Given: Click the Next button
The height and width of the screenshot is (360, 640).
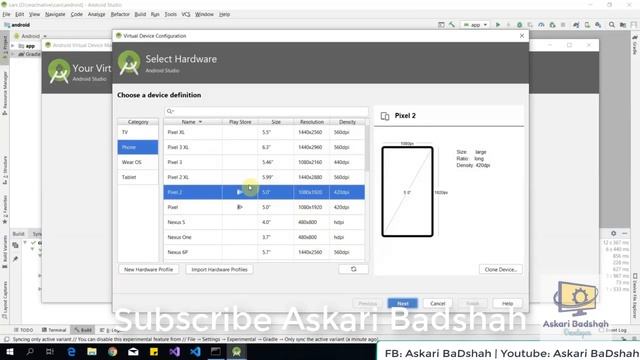Looking at the screenshot, I should [x=402, y=303].
